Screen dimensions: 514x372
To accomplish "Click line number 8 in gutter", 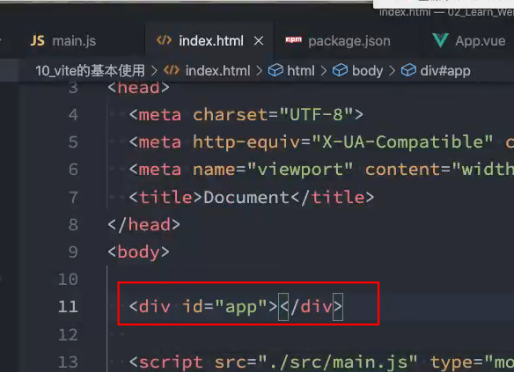I will coord(73,224).
